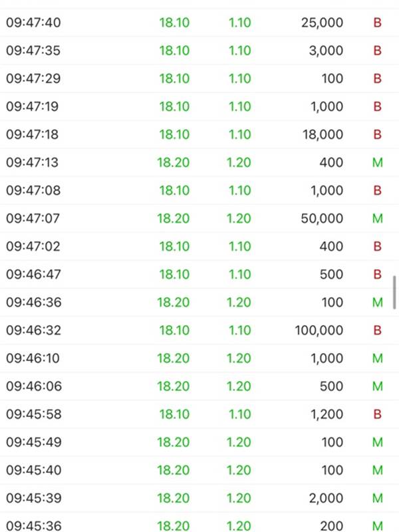The image size is (399, 532).
Task: Tap the 18.10 price at 09:47:02
Action: point(174,246)
